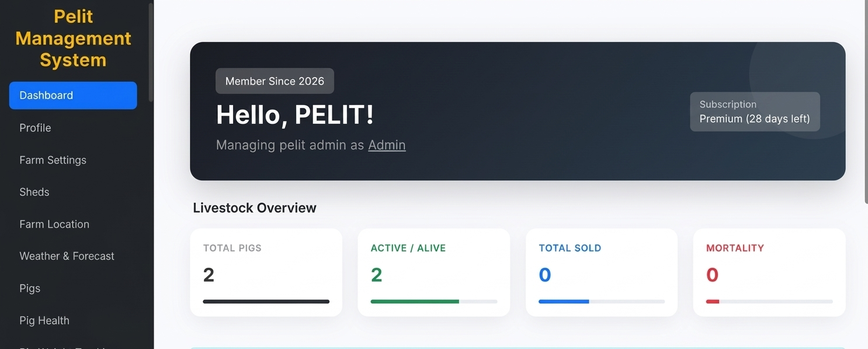This screenshot has height=349, width=868.
Task: Click the green Active pigs progress bar
Action: [x=415, y=302]
